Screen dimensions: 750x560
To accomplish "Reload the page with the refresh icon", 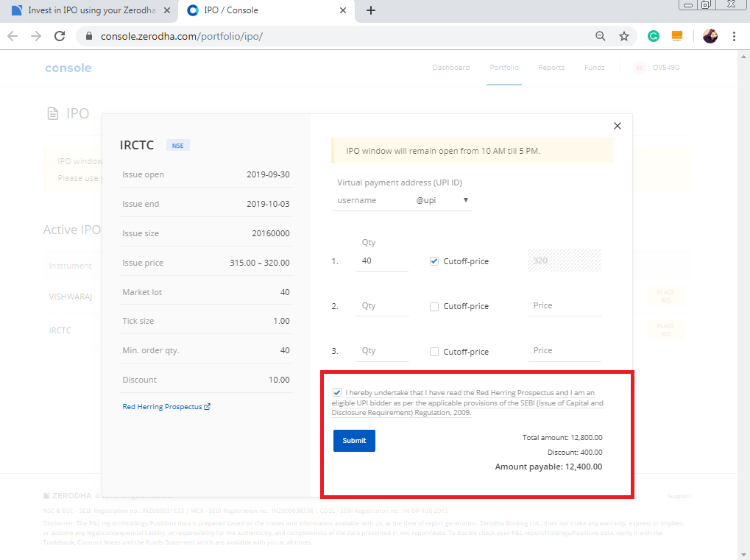I will coord(60,36).
